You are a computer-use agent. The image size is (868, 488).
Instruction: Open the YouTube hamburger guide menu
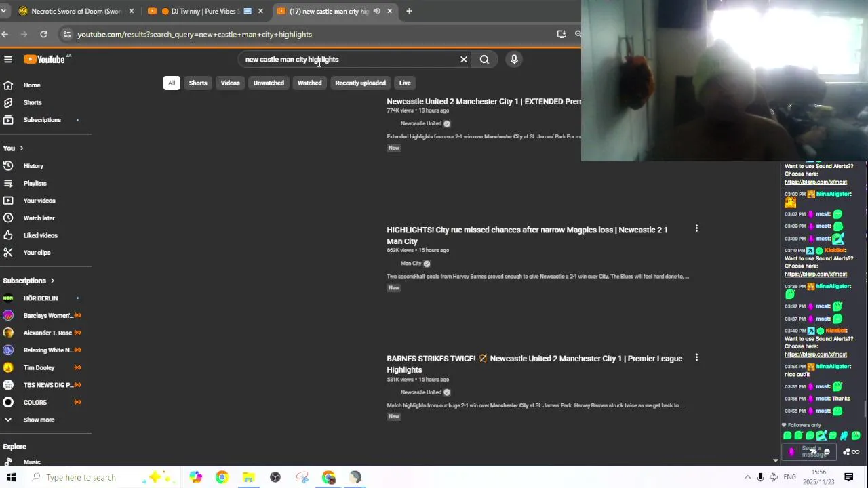point(8,60)
